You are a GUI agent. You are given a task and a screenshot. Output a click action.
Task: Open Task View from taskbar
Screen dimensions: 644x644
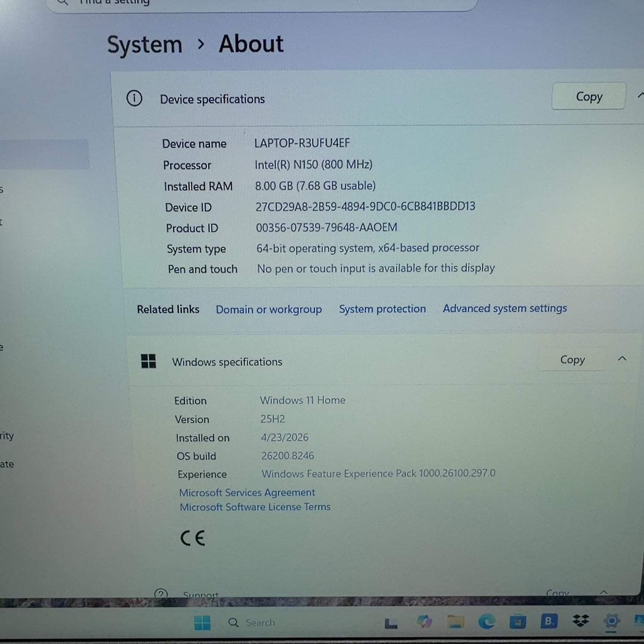pyautogui.click(x=391, y=623)
